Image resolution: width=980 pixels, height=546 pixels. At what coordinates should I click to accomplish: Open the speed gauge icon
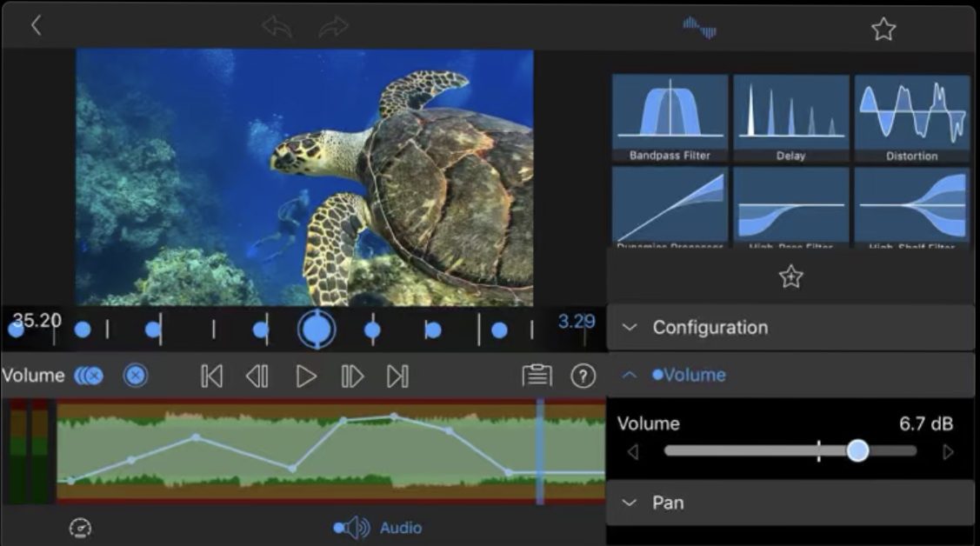point(80,528)
